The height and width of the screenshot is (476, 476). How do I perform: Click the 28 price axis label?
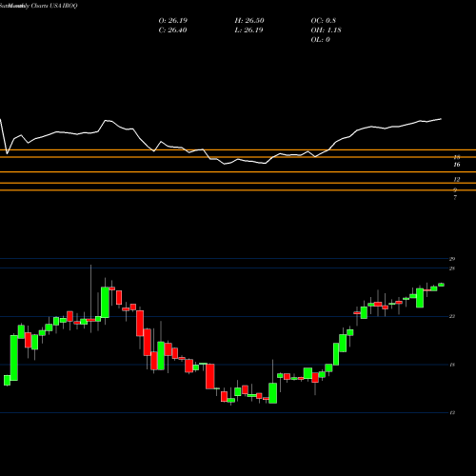(452, 268)
